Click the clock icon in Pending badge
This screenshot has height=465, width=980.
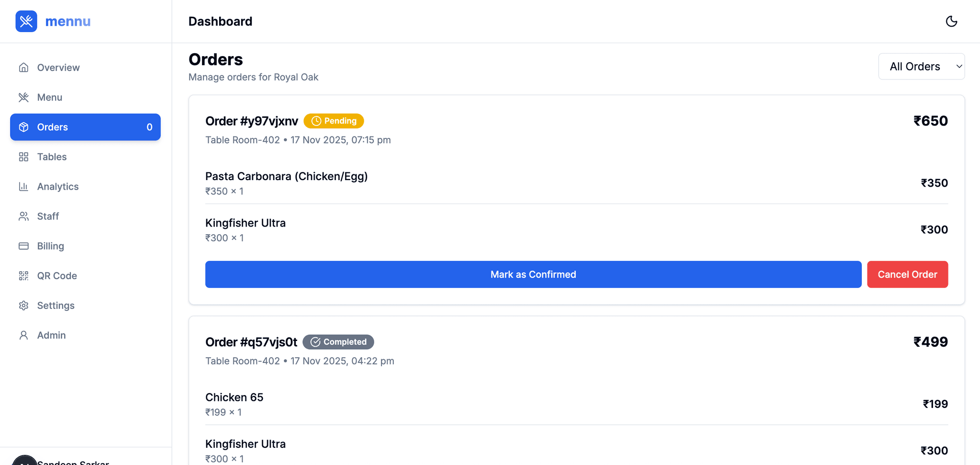(316, 121)
